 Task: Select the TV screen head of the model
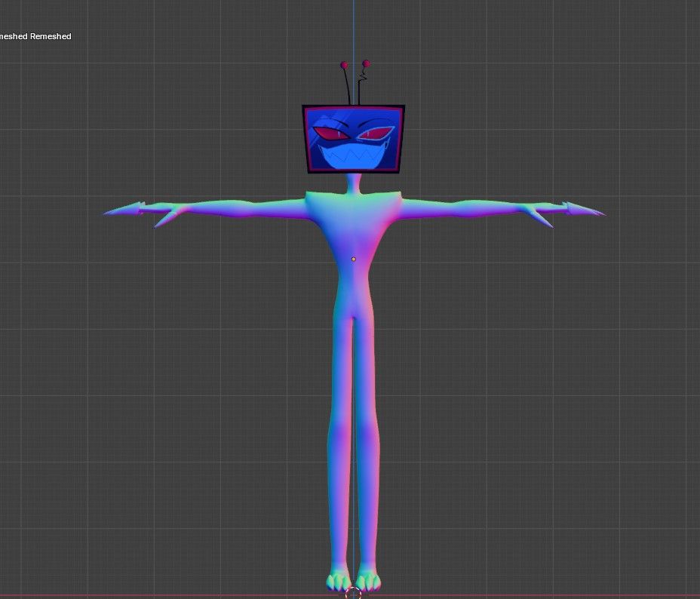(354, 140)
